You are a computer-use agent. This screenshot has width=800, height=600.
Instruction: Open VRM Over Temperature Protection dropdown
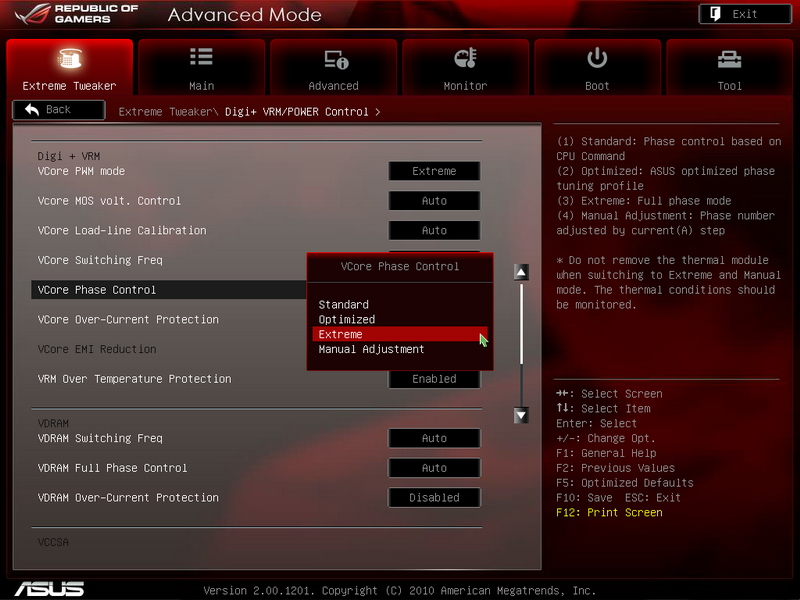pos(434,379)
